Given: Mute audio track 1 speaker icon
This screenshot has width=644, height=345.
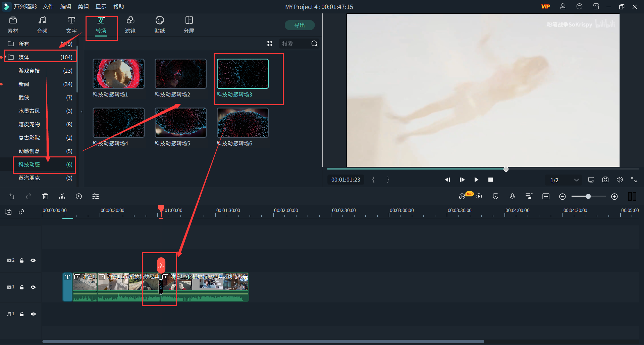Looking at the screenshot, I should click(x=33, y=314).
